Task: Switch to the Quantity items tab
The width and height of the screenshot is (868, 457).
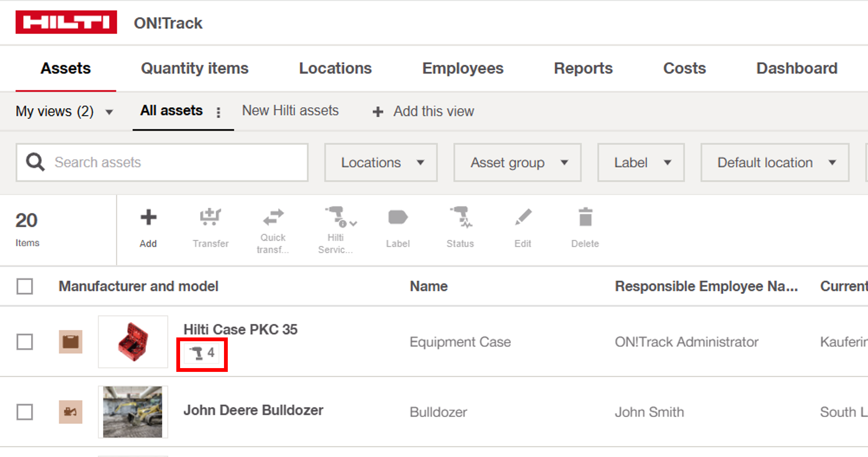Action: tap(194, 68)
